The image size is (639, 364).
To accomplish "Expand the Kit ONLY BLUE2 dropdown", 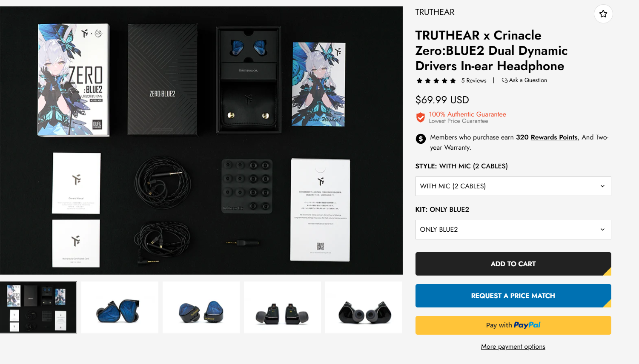I will pos(513,230).
